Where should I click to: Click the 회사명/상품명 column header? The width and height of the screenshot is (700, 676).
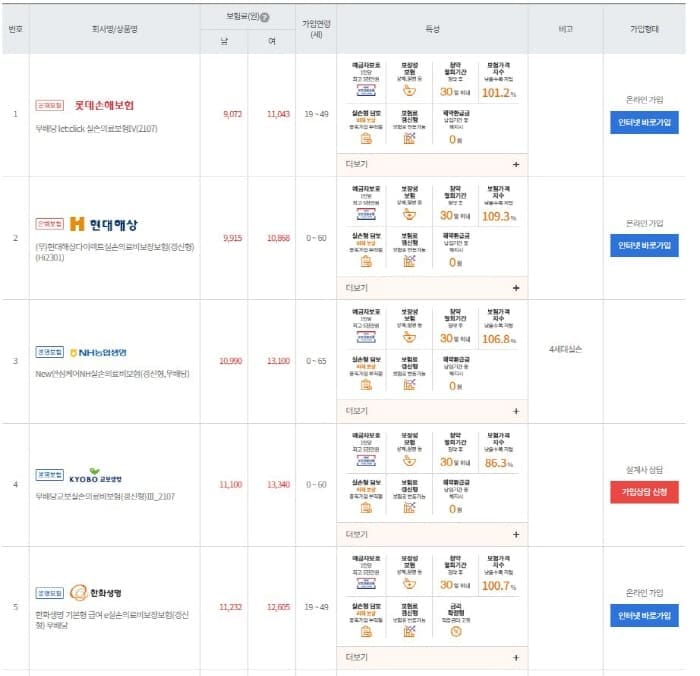(115, 29)
